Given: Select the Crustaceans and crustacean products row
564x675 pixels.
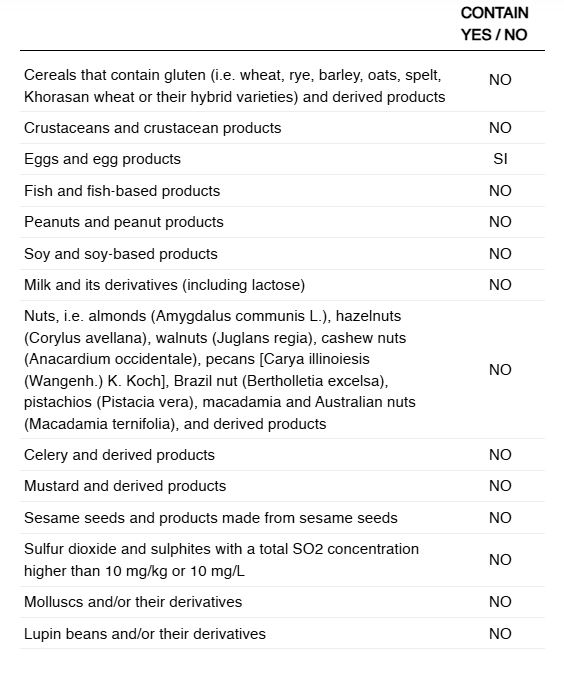Looking at the screenshot, I should 282,128.
